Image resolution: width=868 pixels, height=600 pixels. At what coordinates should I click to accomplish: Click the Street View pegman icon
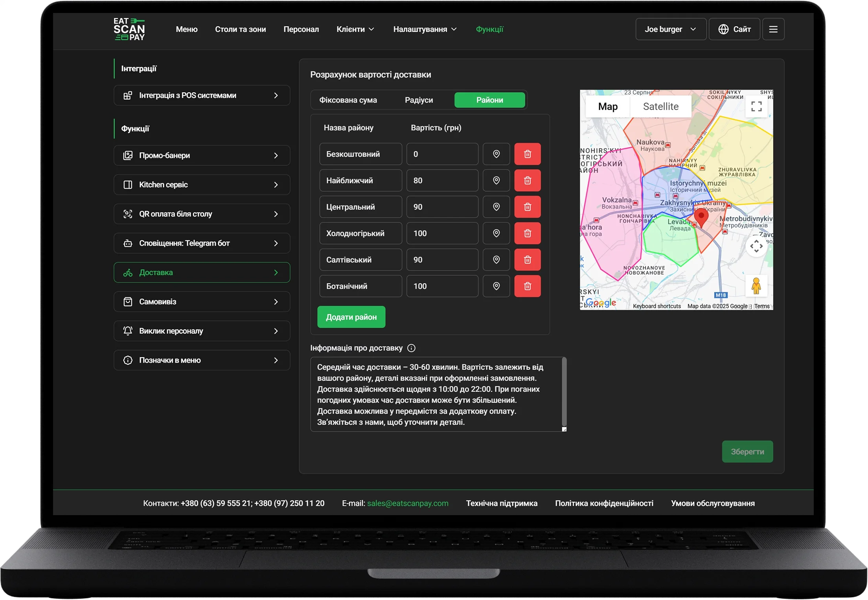click(x=756, y=286)
